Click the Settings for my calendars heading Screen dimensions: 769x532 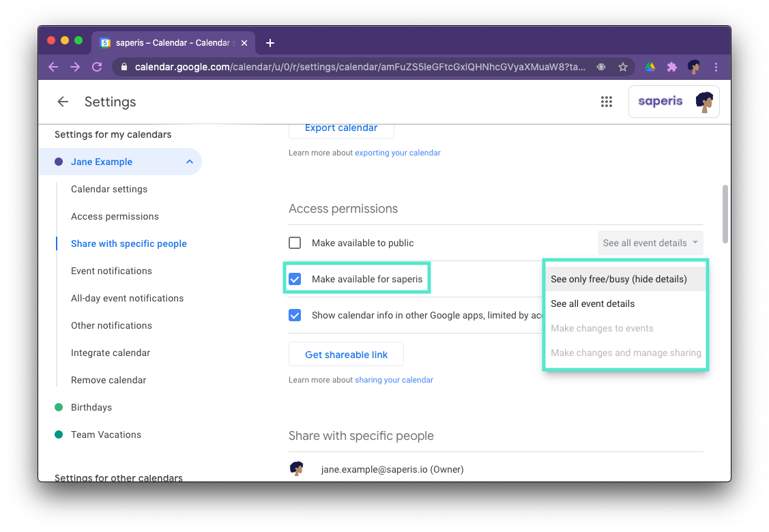[x=113, y=134]
